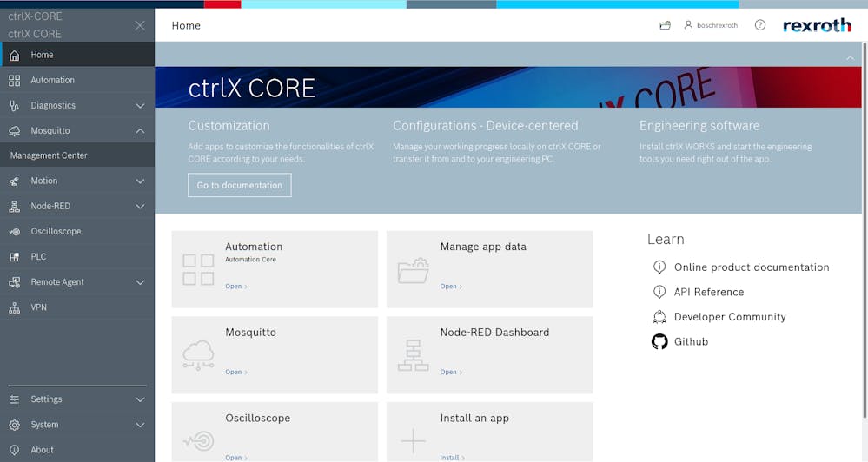The width and height of the screenshot is (868, 462).
Task: Click the About info icon
Action: [15, 450]
